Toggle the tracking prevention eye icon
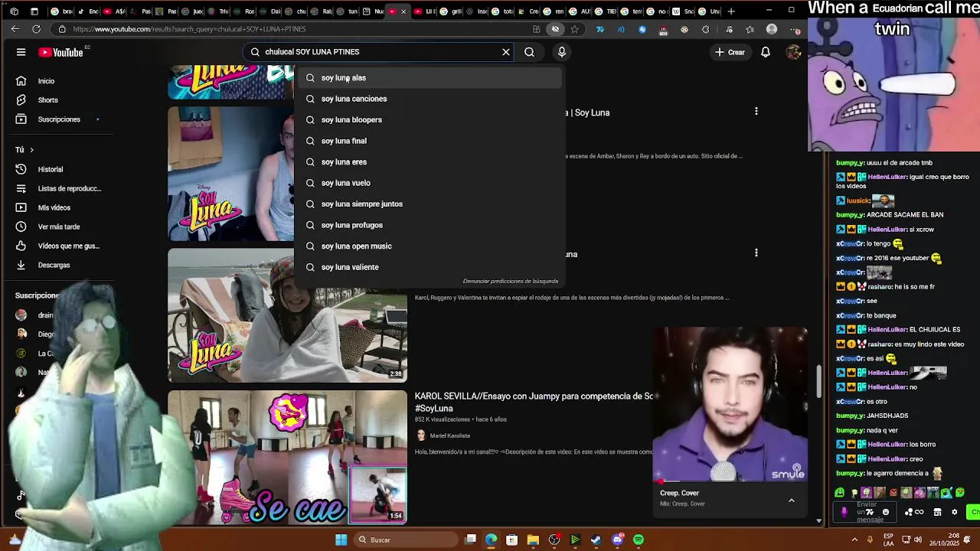Screen dimensions: 980x551 (x=556, y=29)
